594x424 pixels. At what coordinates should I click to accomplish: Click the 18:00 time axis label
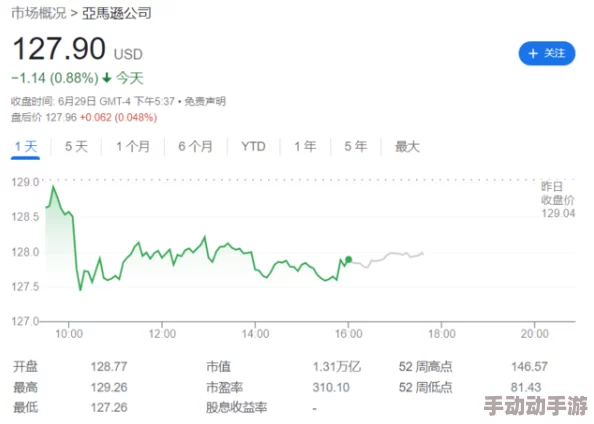click(442, 334)
